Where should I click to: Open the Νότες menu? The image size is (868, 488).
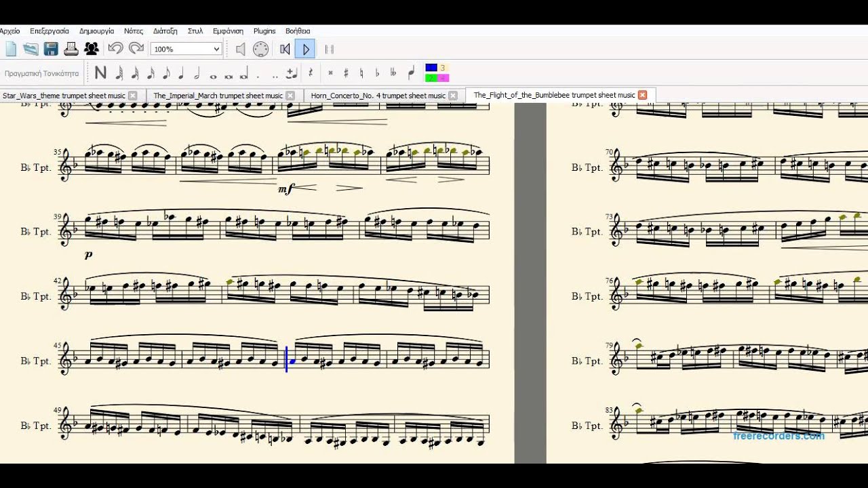pyautogui.click(x=134, y=31)
